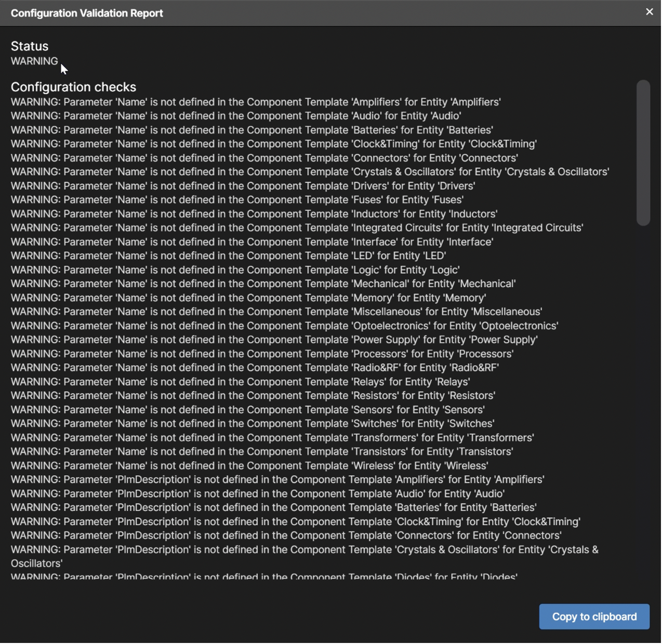Click the 'Name' warning for Entity 'Inductors'
Viewport: 662px width, 644px height.
coord(255,214)
